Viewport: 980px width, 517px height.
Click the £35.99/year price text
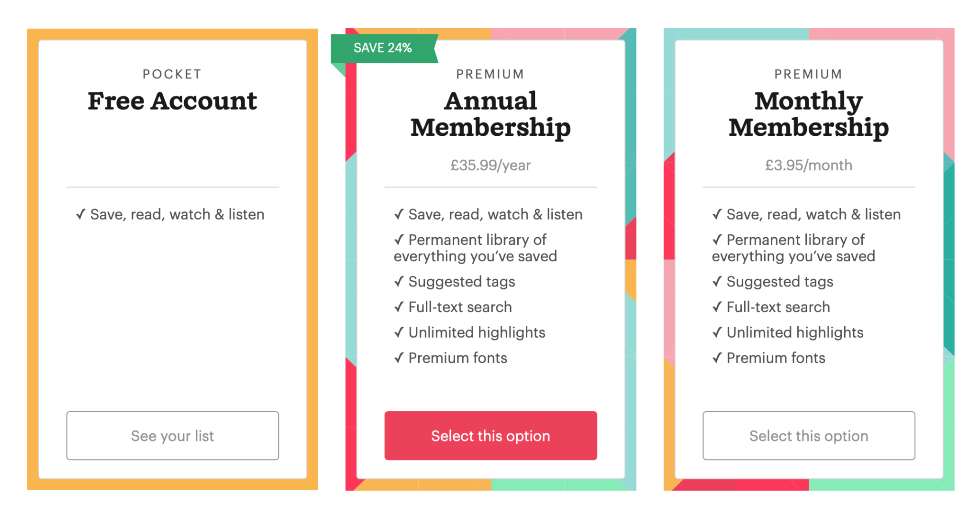[x=490, y=165]
